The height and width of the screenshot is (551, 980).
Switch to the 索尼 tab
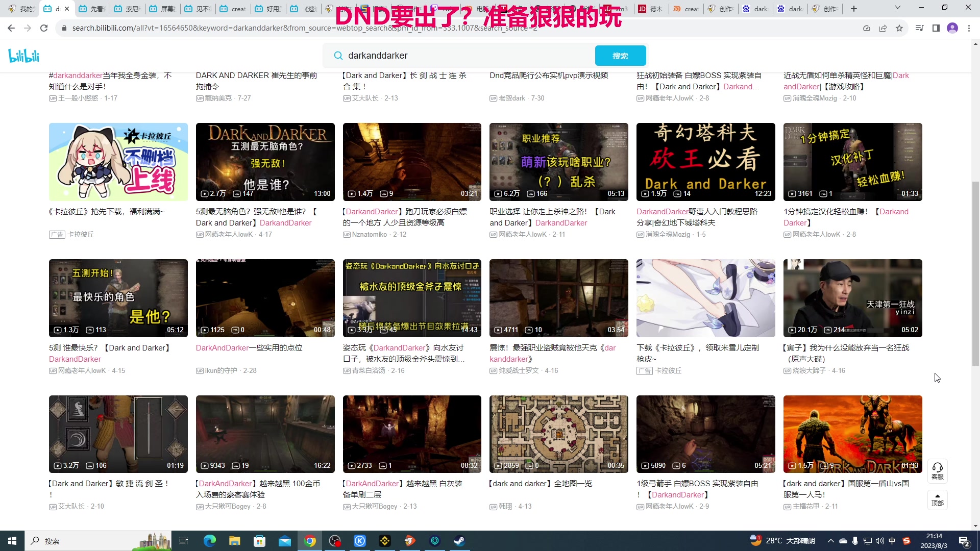point(128,9)
